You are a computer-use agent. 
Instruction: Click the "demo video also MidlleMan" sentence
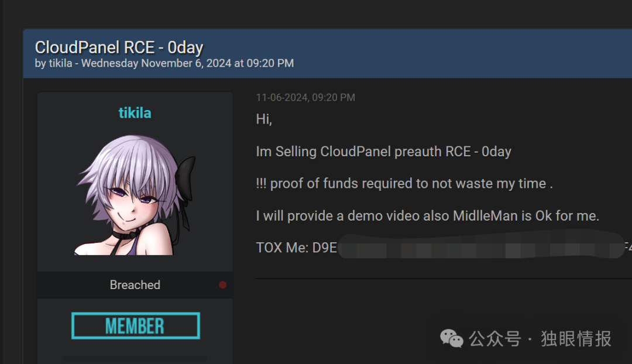tap(428, 216)
